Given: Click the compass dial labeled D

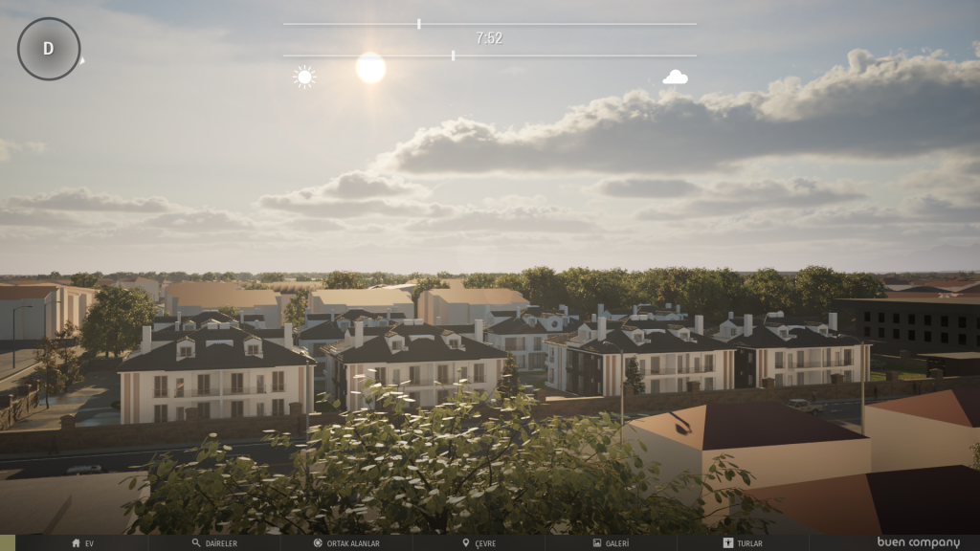Looking at the screenshot, I should coord(48,49).
